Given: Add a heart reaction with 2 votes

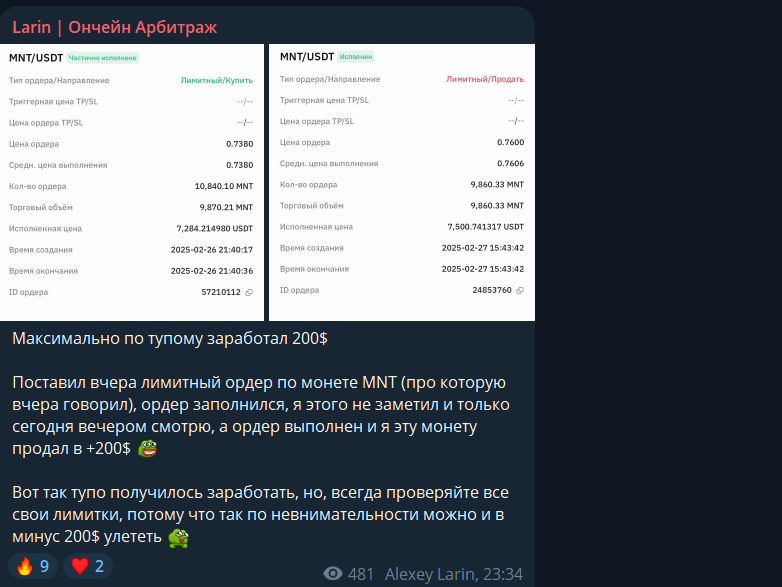Looking at the screenshot, I should [x=88, y=567].
